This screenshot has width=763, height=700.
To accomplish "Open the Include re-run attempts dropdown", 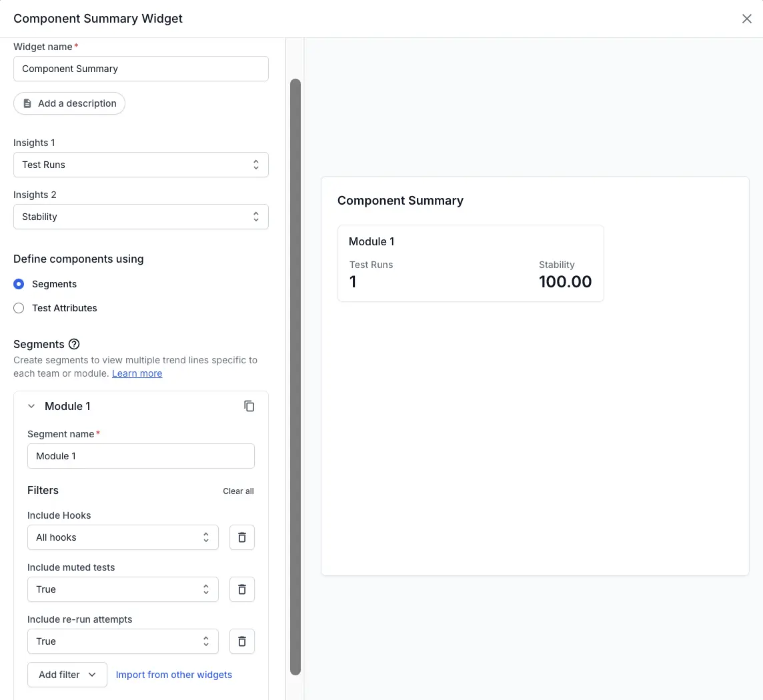I will [x=123, y=641].
